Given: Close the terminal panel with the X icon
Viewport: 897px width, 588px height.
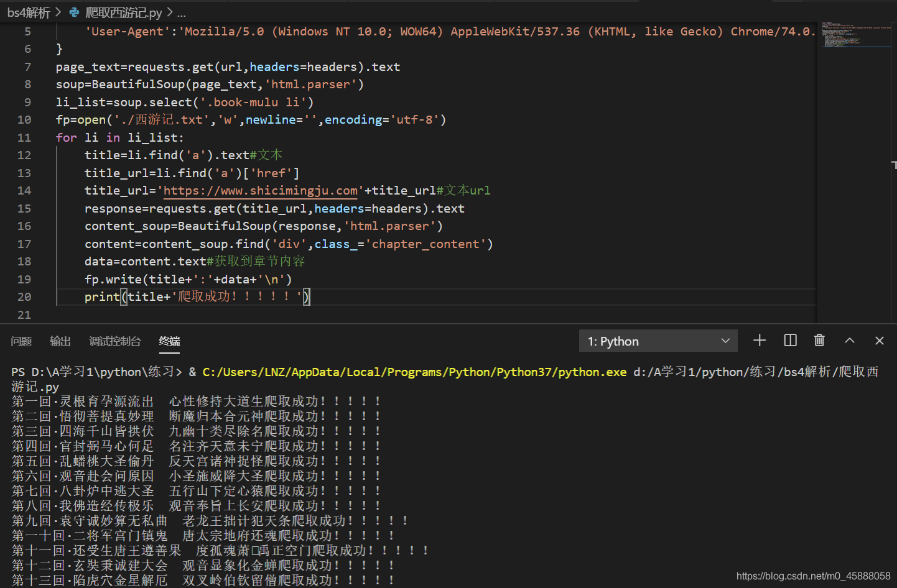Looking at the screenshot, I should click(879, 341).
